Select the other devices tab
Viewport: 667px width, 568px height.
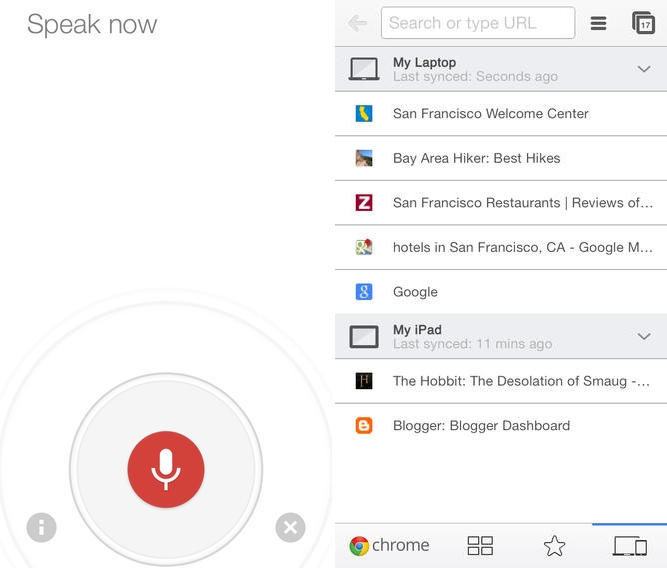[x=629, y=546]
